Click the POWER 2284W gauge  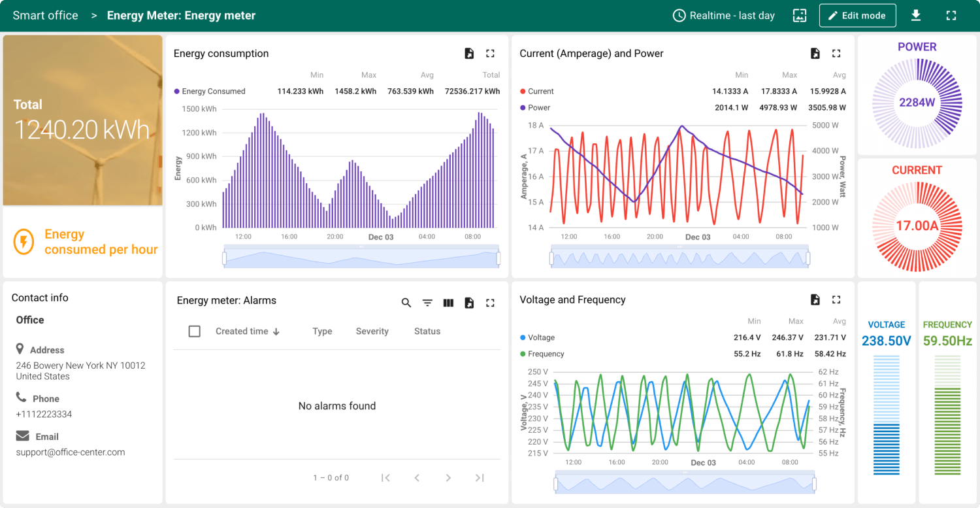(x=917, y=103)
